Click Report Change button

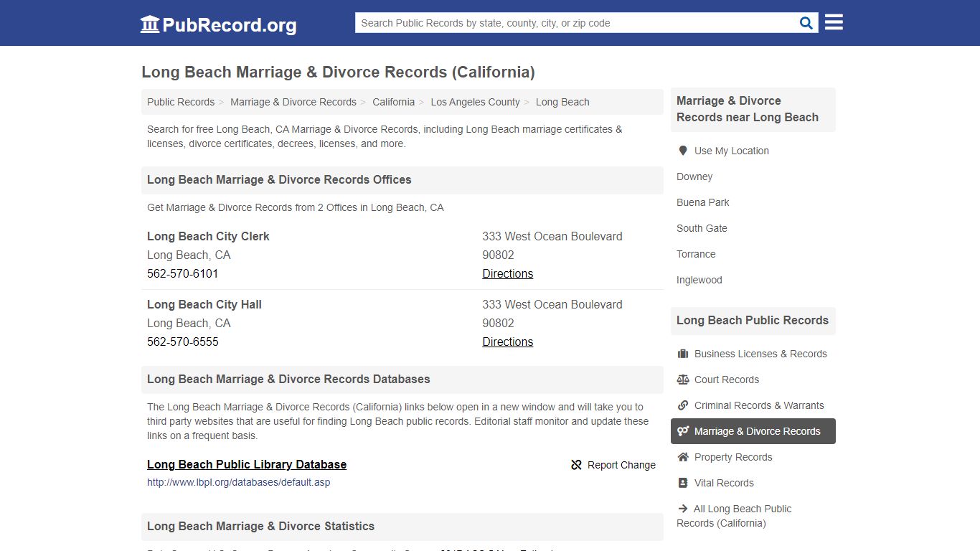613,465
